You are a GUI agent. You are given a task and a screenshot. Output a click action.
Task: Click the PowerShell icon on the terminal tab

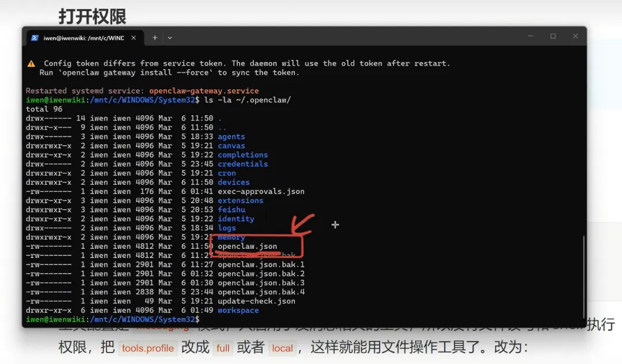click(35, 38)
